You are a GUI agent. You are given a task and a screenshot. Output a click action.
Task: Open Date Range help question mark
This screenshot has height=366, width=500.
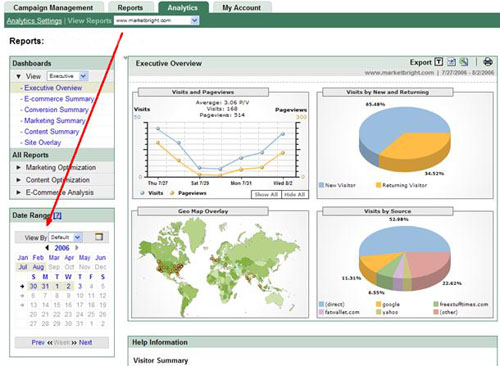click(x=57, y=215)
